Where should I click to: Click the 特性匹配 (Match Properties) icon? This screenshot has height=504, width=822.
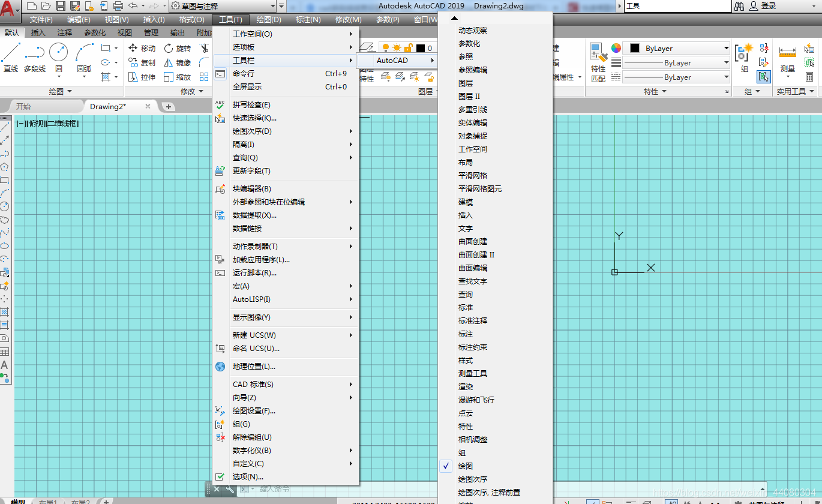pyautogui.click(x=598, y=62)
